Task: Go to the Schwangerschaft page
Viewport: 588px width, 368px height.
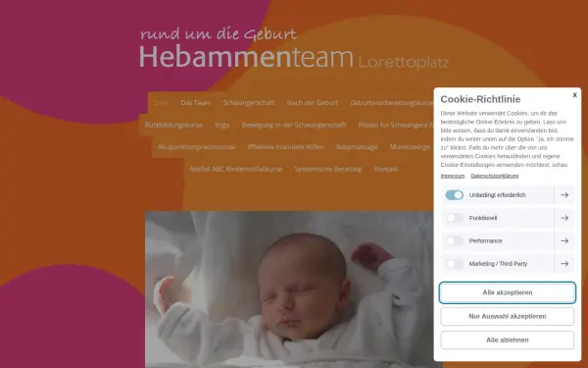Action: pyautogui.click(x=249, y=102)
